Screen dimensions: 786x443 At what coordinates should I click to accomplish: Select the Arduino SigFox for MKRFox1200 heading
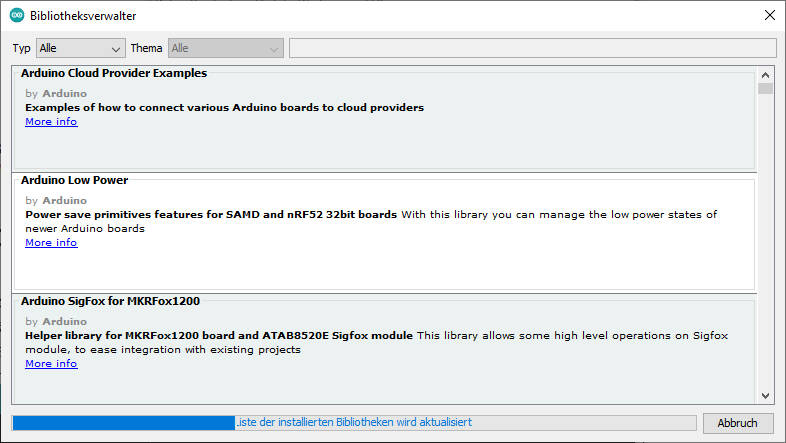pyautogui.click(x=116, y=300)
